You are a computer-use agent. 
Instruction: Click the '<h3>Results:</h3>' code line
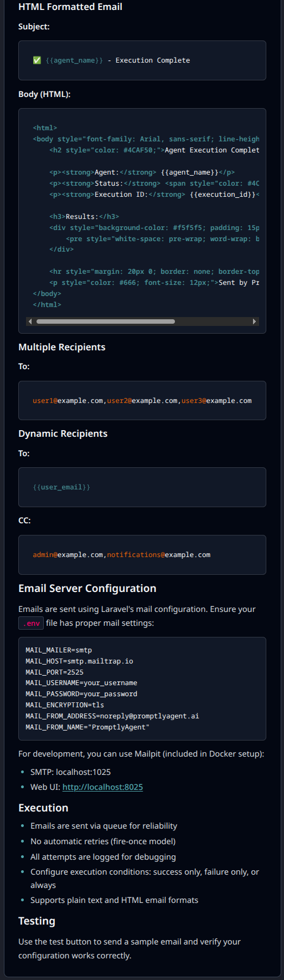(x=84, y=217)
